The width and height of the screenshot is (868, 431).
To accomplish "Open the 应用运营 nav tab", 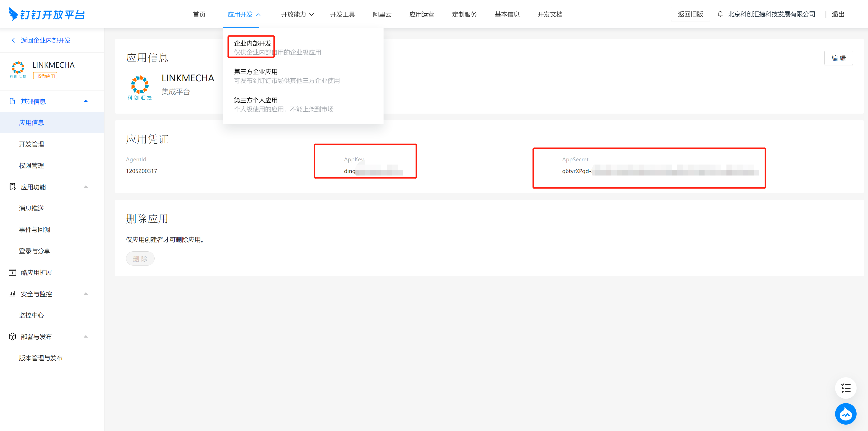I will [421, 14].
